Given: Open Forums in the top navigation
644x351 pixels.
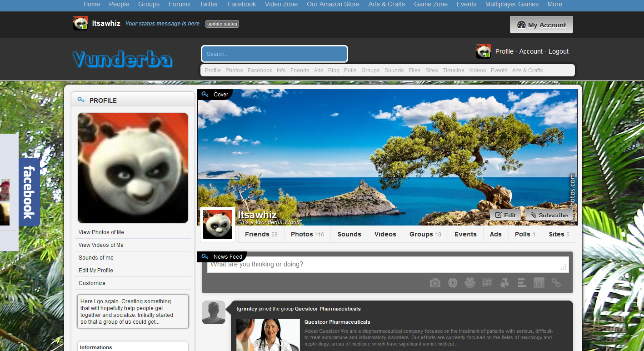Looking at the screenshot, I should coord(180,4).
